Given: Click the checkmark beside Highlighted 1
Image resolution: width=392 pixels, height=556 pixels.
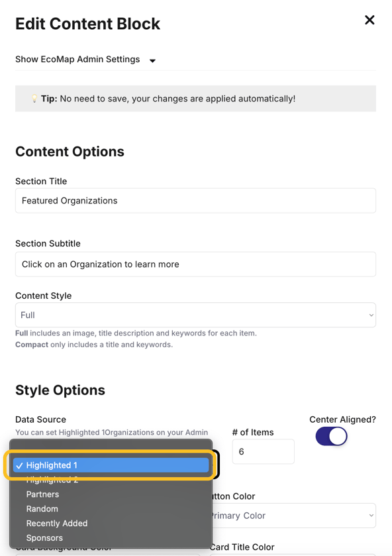Looking at the screenshot, I should coord(19,466).
